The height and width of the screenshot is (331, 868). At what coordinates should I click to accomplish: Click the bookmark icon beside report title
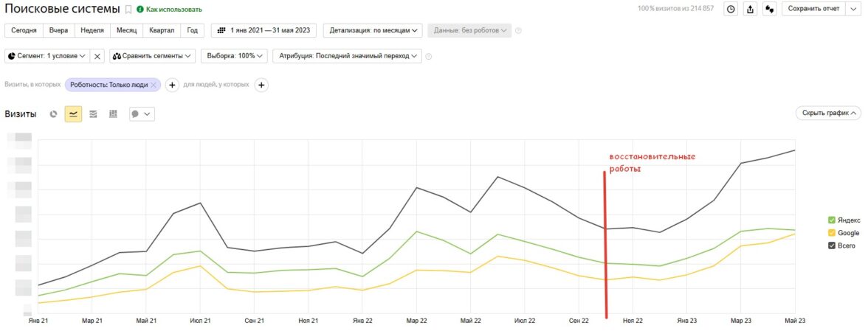[x=128, y=10]
